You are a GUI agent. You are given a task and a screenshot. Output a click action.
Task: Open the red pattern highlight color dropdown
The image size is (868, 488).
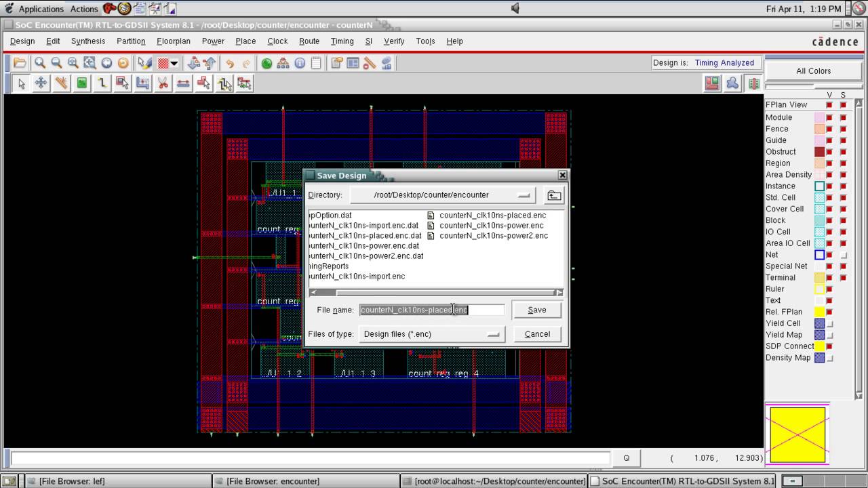click(174, 63)
